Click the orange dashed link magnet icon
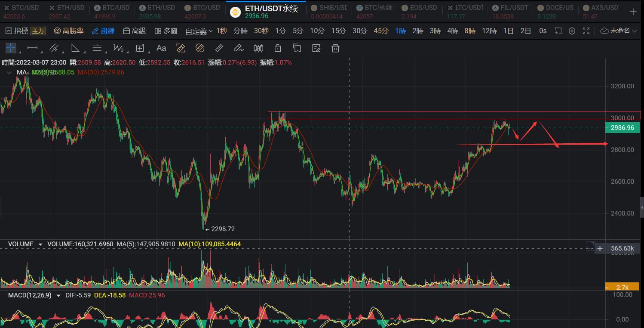The height and width of the screenshot is (328, 644). click(x=200, y=48)
